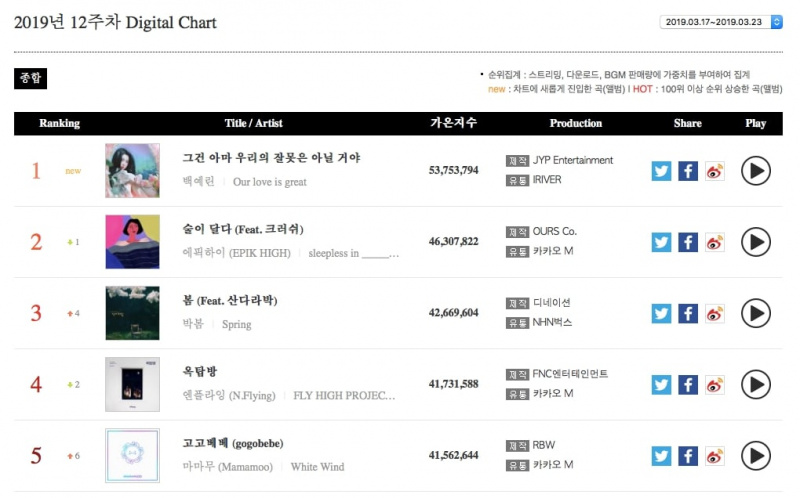Play the rank 1 song
The height and width of the screenshot is (498, 800).
pyautogui.click(x=756, y=171)
